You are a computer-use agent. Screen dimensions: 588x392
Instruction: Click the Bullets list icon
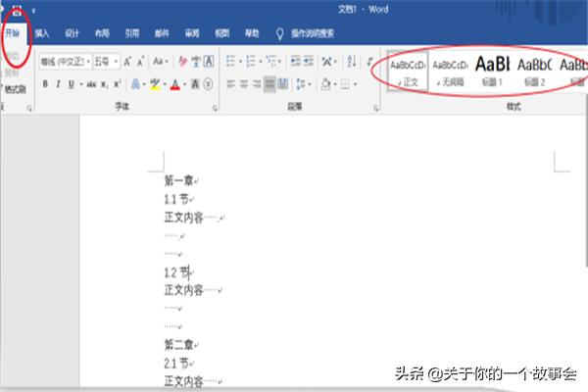click(x=231, y=62)
